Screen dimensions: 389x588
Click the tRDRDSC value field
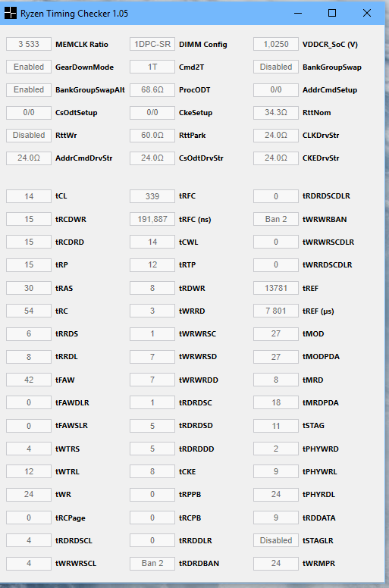[x=152, y=403]
